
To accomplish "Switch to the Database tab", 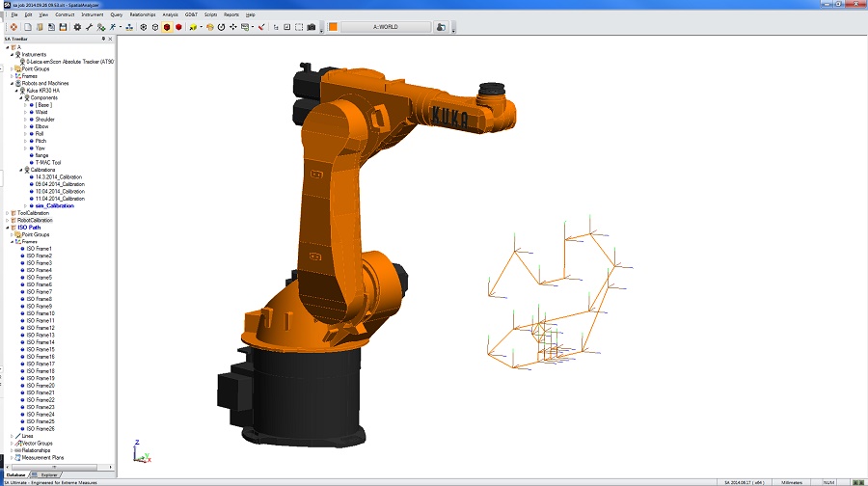I will pyautogui.click(x=16, y=475).
